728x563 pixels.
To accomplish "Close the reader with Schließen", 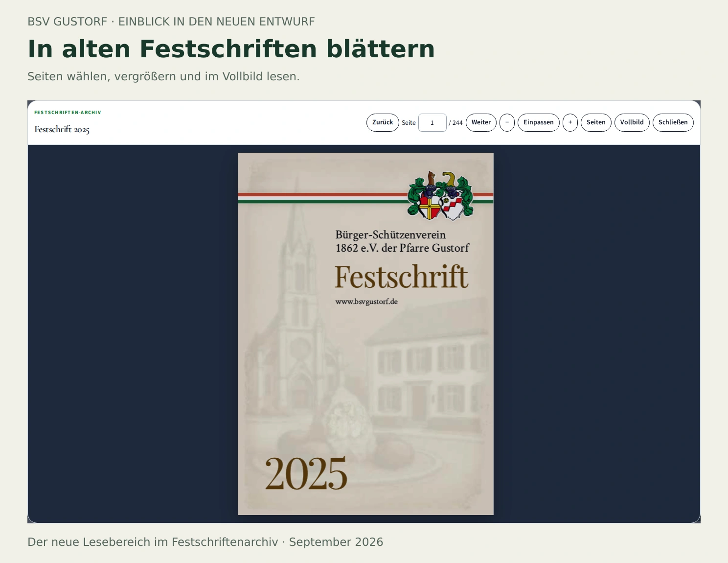I will [673, 122].
